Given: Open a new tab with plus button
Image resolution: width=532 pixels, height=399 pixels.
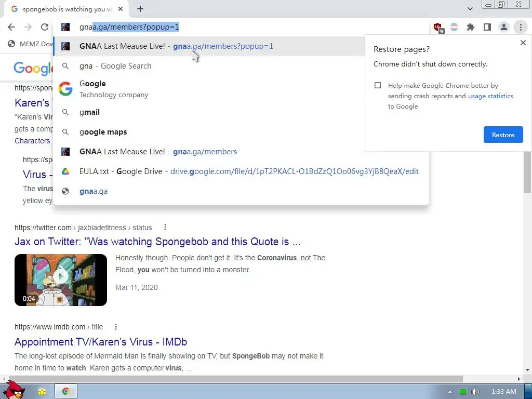Looking at the screenshot, I should tap(140, 9).
